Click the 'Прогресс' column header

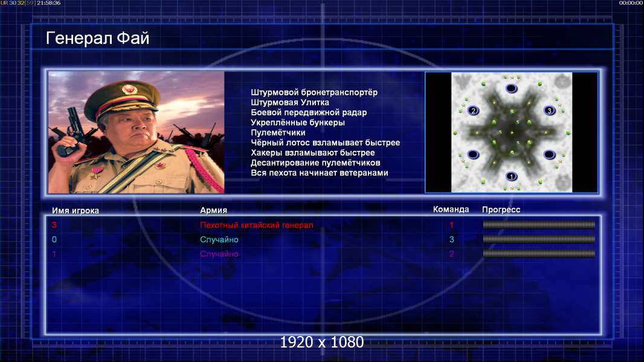(x=501, y=209)
